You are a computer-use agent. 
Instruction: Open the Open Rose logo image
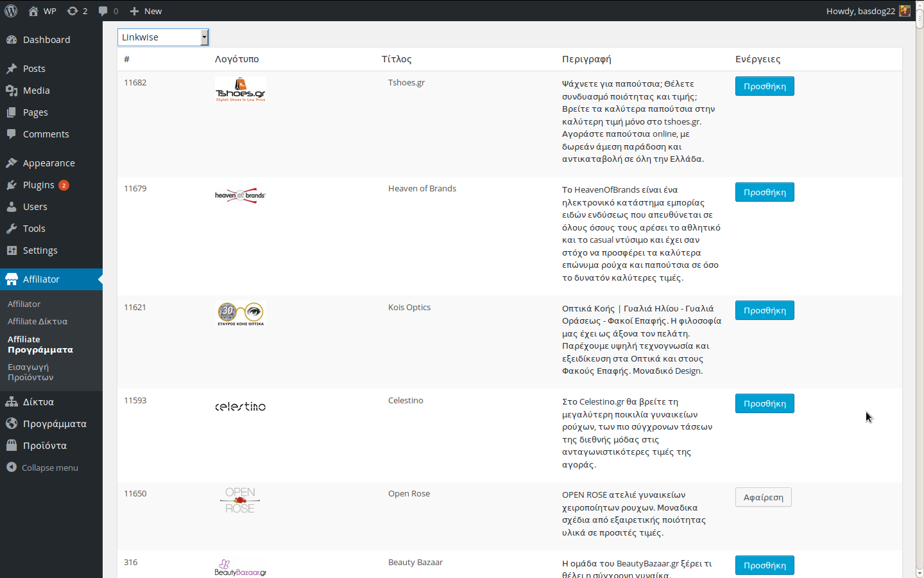point(241,500)
